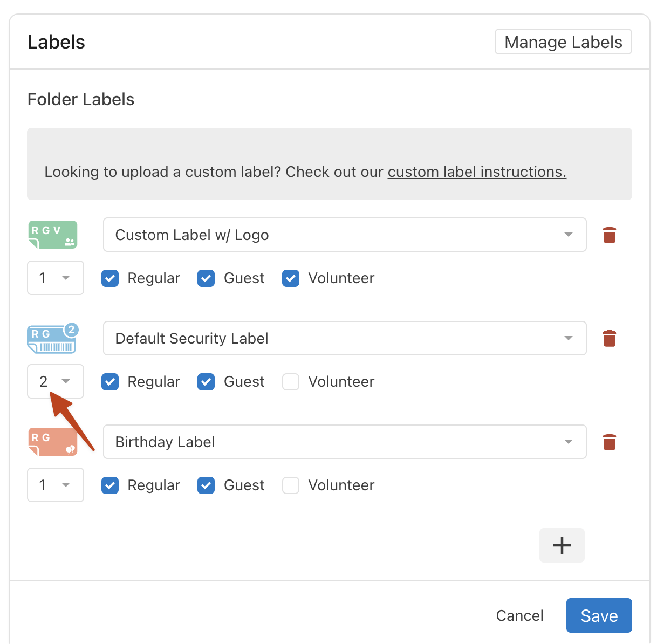Open the custom label instructions link
This screenshot has height=644, width=657.
[476, 172]
